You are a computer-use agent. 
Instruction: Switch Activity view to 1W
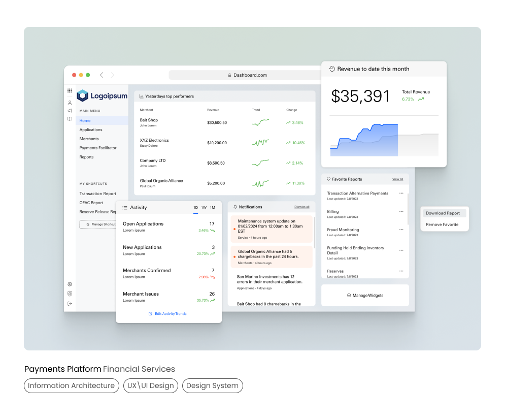click(204, 207)
